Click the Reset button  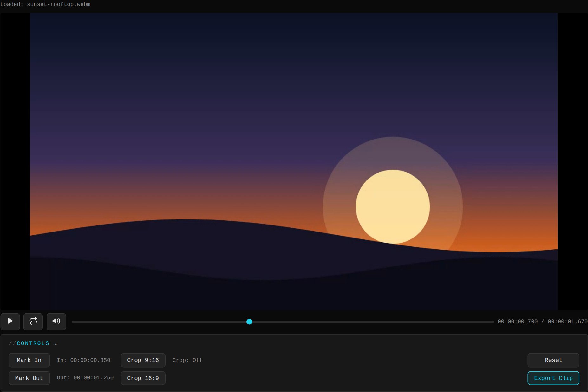coord(553,360)
